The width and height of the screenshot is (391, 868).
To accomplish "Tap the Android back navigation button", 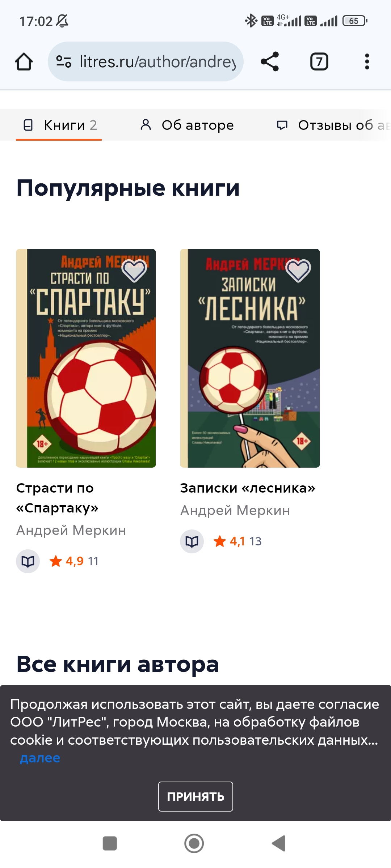I will pos(279,843).
